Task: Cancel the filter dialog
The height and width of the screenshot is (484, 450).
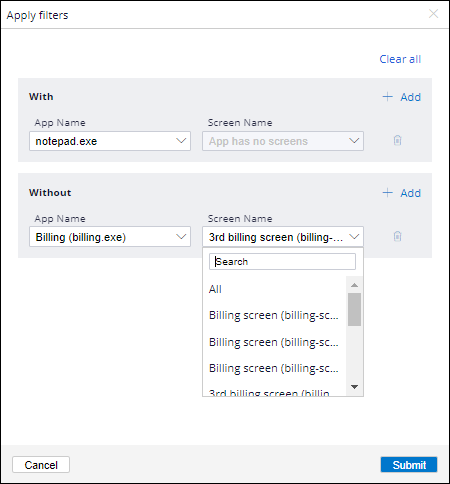Action: point(41,465)
